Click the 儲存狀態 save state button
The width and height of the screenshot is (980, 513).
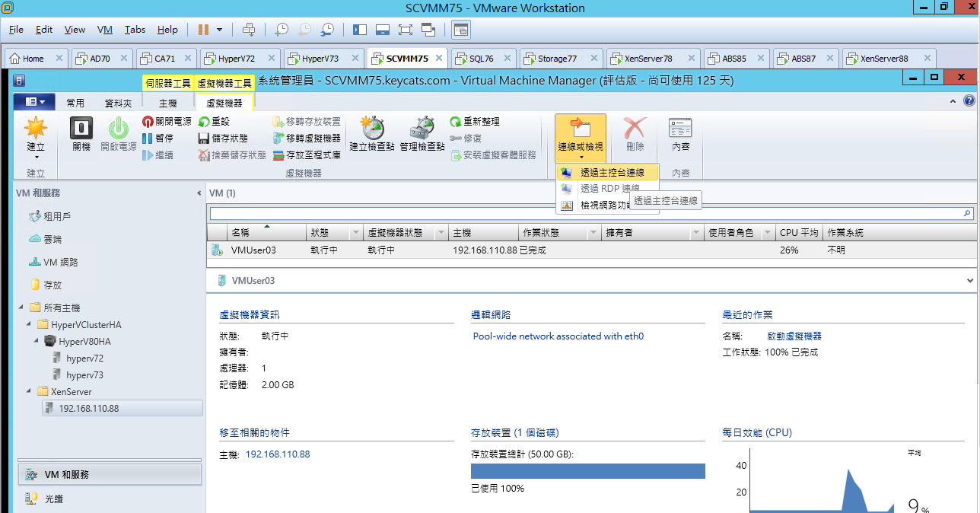(223, 139)
